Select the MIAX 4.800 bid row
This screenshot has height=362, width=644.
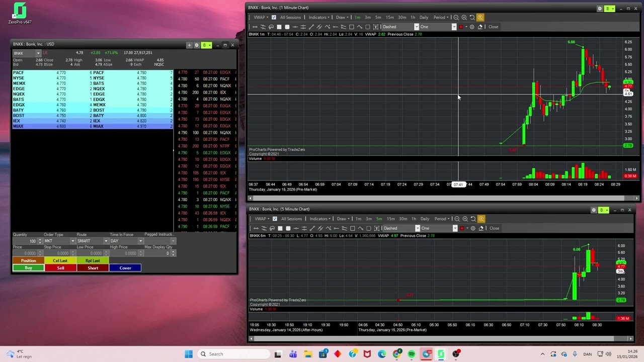pos(52,126)
